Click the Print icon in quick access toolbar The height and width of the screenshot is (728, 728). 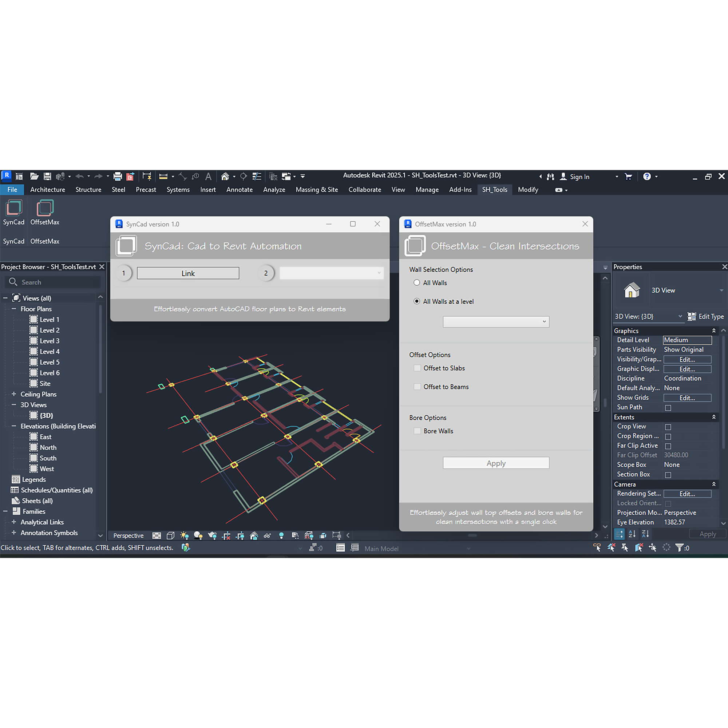coord(118,176)
